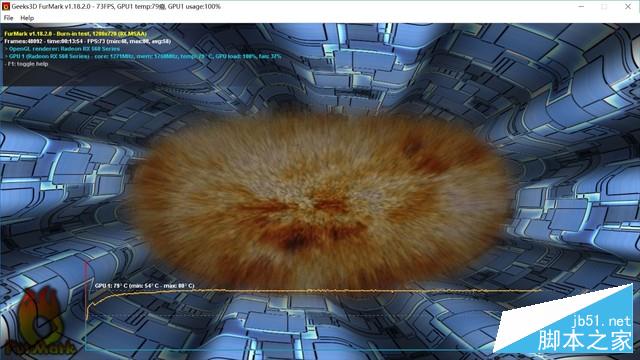Minimize the FurMark window

pyautogui.click(x=581, y=7)
